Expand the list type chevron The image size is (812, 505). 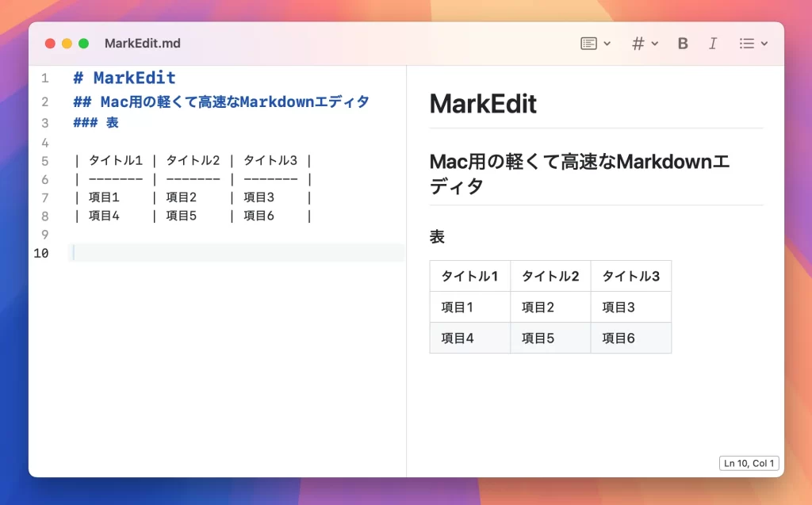coord(764,44)
